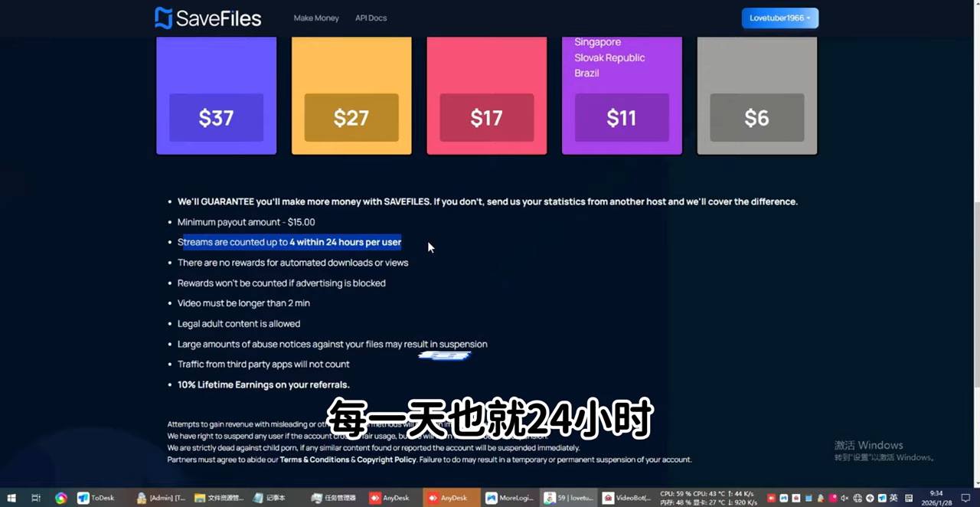Open Task View in the taskbar

[36, 498]
